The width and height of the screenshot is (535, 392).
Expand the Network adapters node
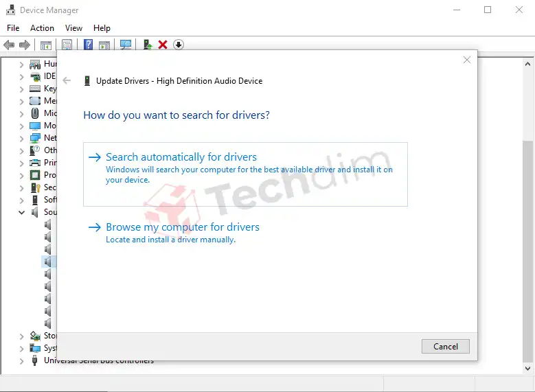tap(21, 139)
